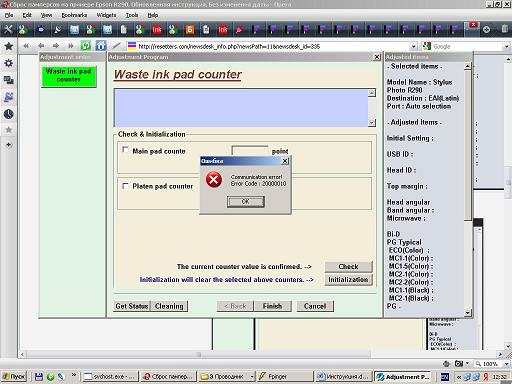Go forward one page
Screen dimensions: 512x384
(56, 46)
